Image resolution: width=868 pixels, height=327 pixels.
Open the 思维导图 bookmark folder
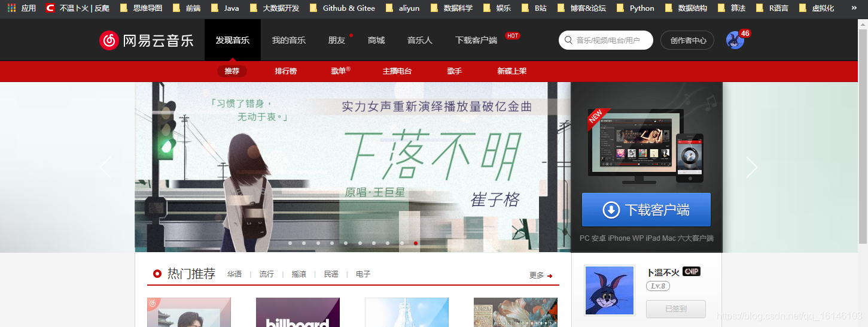click(x=141, y=8)
